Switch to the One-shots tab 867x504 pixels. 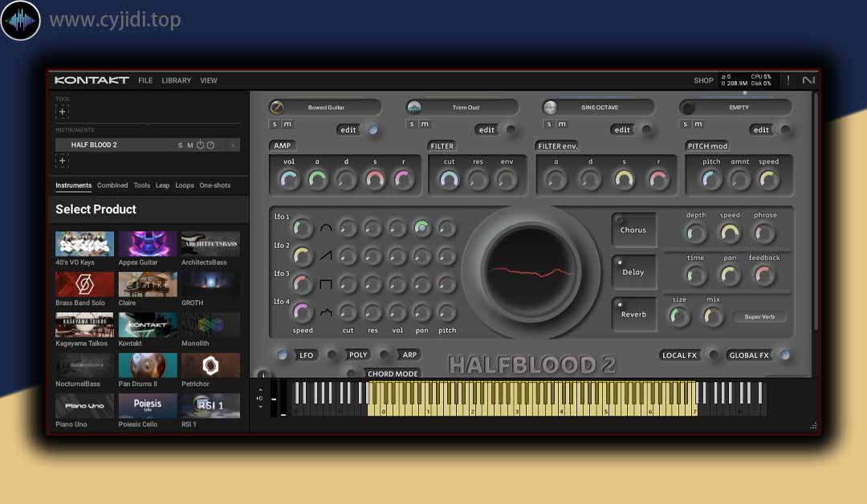pyautogui.click(x=215, y=185)
